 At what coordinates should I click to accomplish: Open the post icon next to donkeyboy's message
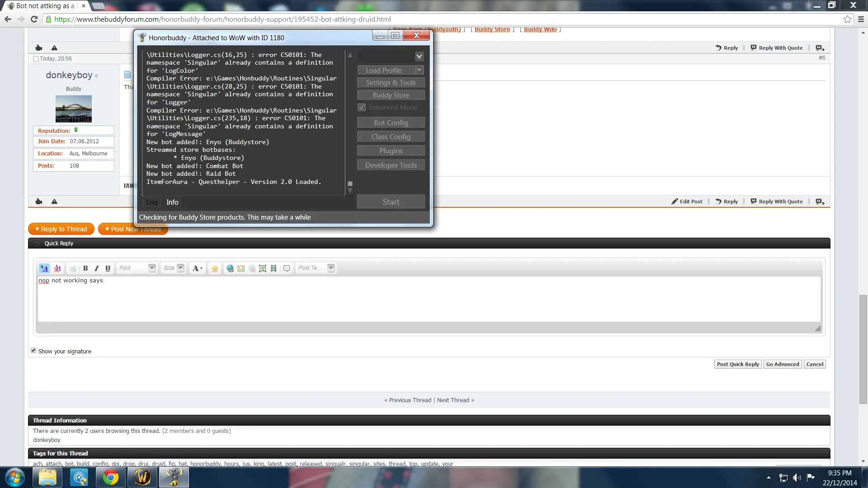pos(127,75)
